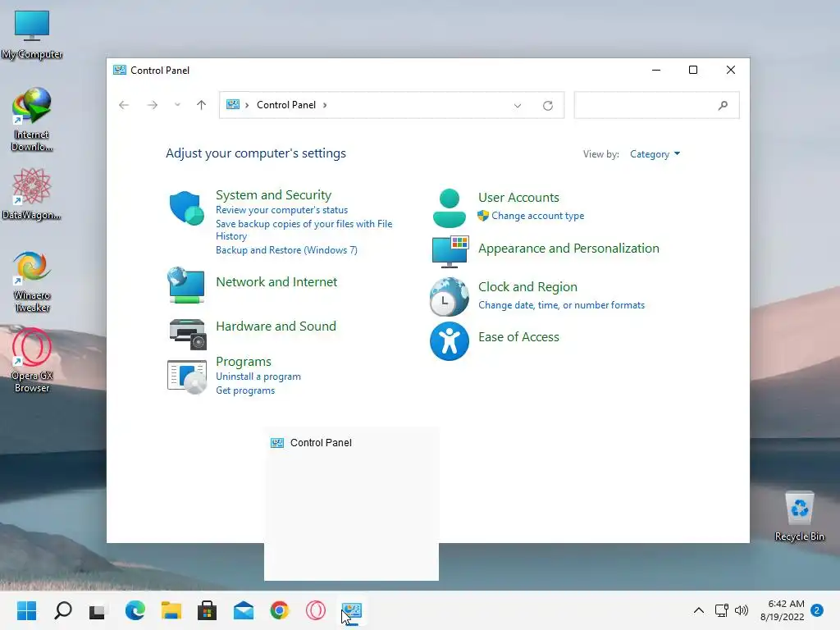Open the Windows Start button

[26, 610]
